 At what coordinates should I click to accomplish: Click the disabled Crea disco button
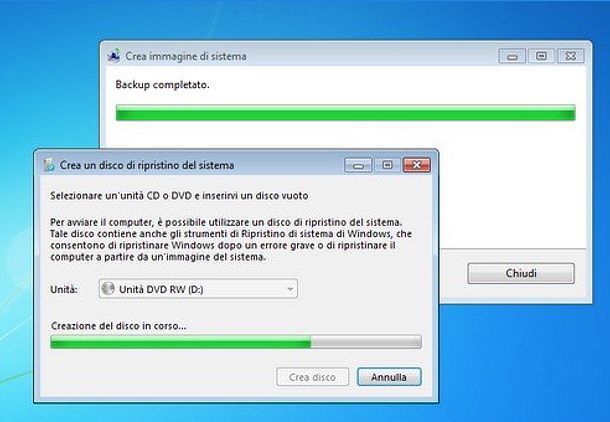[x=312, y=377]
